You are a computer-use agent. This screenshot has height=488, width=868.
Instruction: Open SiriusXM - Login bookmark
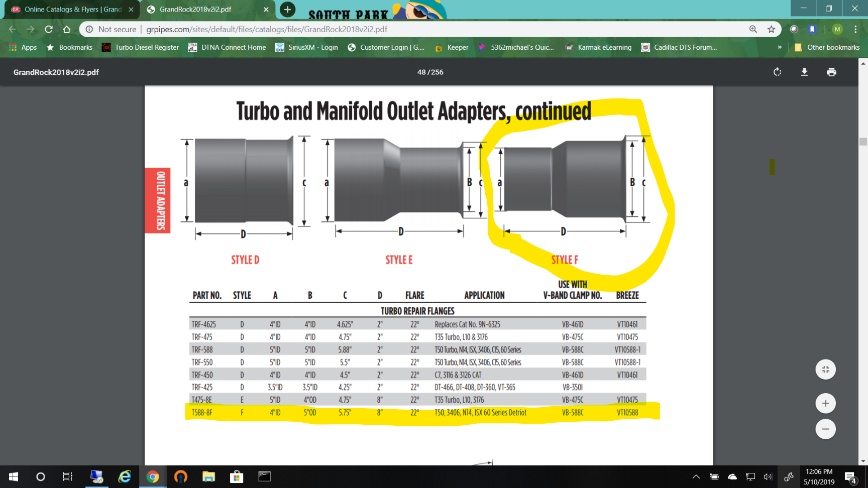tap(307, 47)
